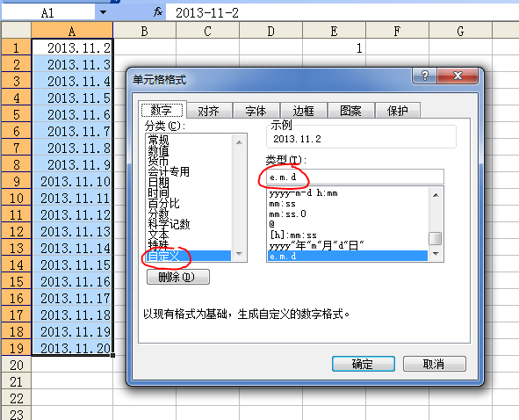The image size is (519, 420).
Task: Select column G header
Action: pyautogui.click(x=460, y=31)
